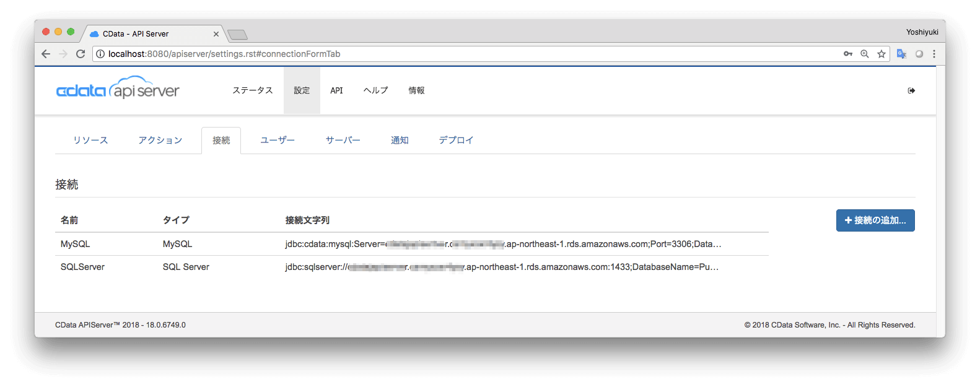Open the Google Translate extension icon
Viewport: 980px width, 387px height.
[x=902, y=54]
